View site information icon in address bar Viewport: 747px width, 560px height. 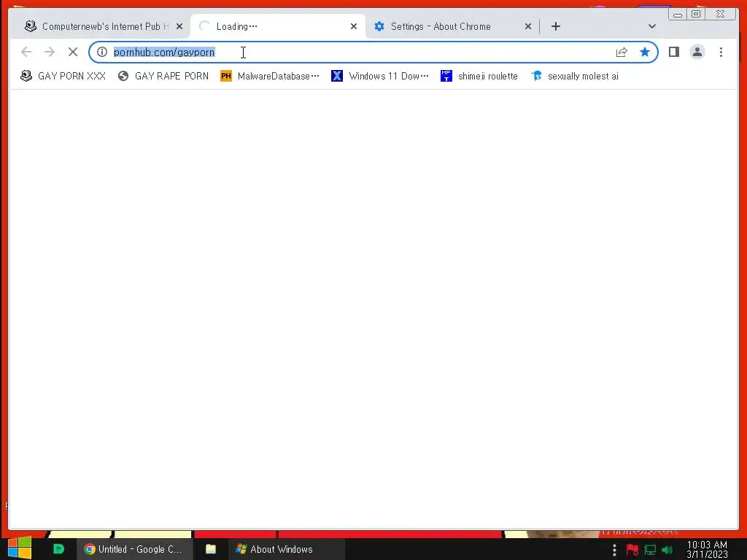point(102,52)
